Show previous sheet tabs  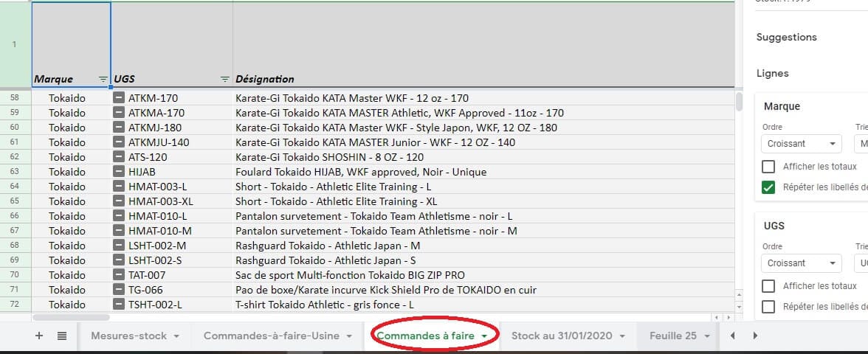pyautogui.click(x=733, y=335)
